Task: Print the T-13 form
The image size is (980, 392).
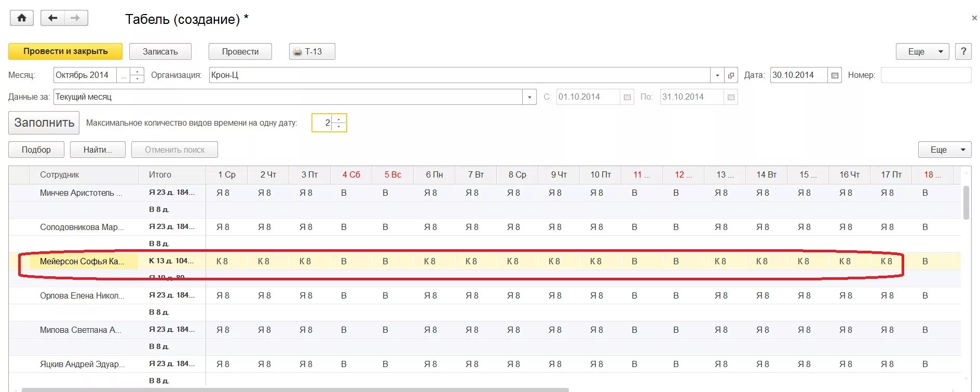Action: [x=312, y=51]
